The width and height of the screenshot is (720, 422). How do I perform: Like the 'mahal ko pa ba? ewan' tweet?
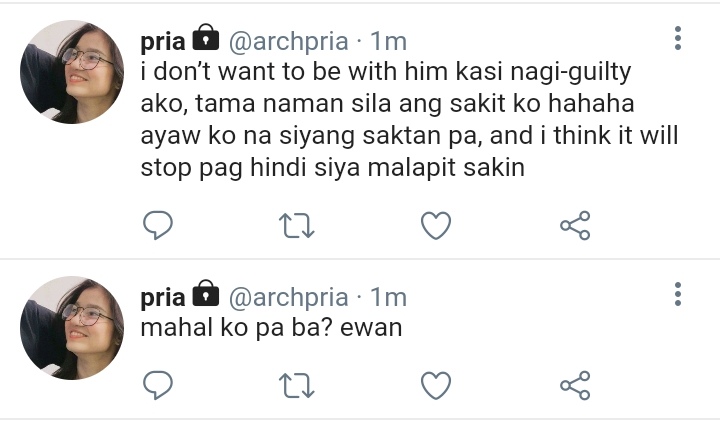click(x=436, y=385)
